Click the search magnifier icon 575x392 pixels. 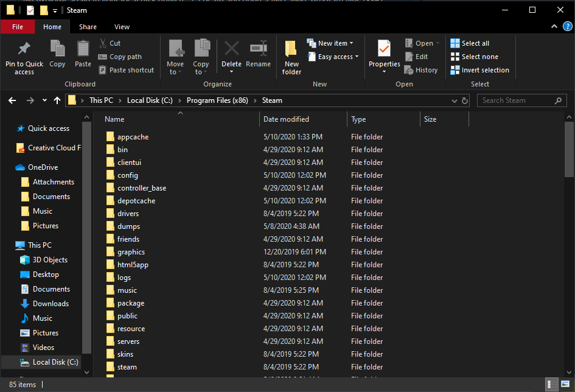pos(558,100)
